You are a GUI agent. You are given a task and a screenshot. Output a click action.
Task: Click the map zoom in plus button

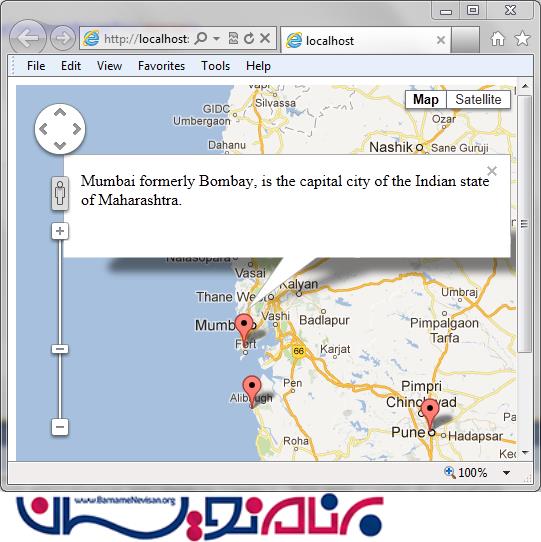click(x=60, y=231)
